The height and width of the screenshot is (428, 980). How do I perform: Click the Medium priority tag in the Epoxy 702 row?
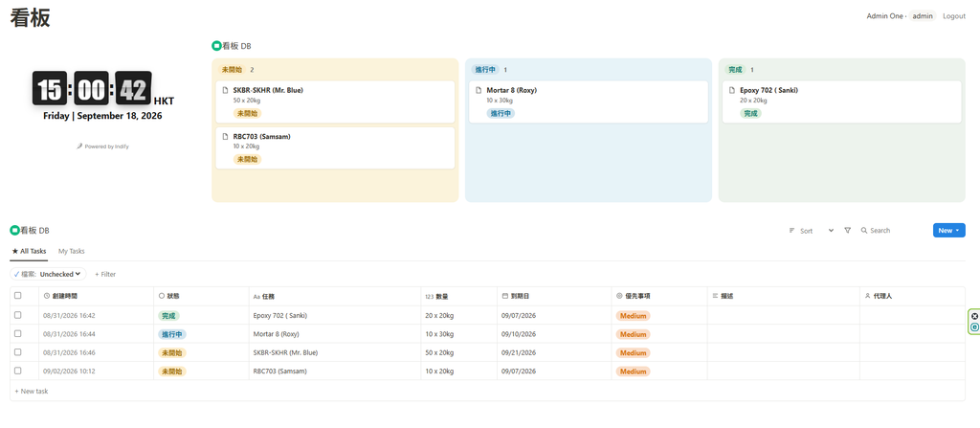click(634, 315)
